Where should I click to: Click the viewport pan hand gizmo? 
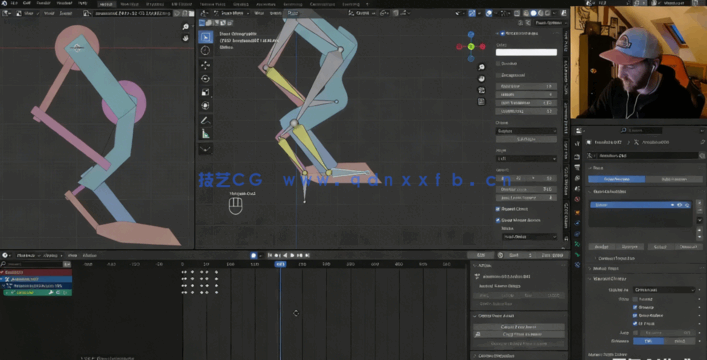pyautogui.click(x=481, y=79)
